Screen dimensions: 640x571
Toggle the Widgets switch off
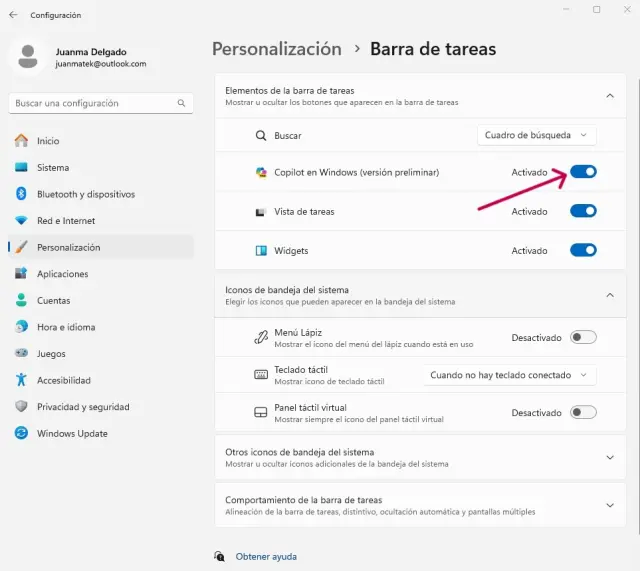[583, 250]
